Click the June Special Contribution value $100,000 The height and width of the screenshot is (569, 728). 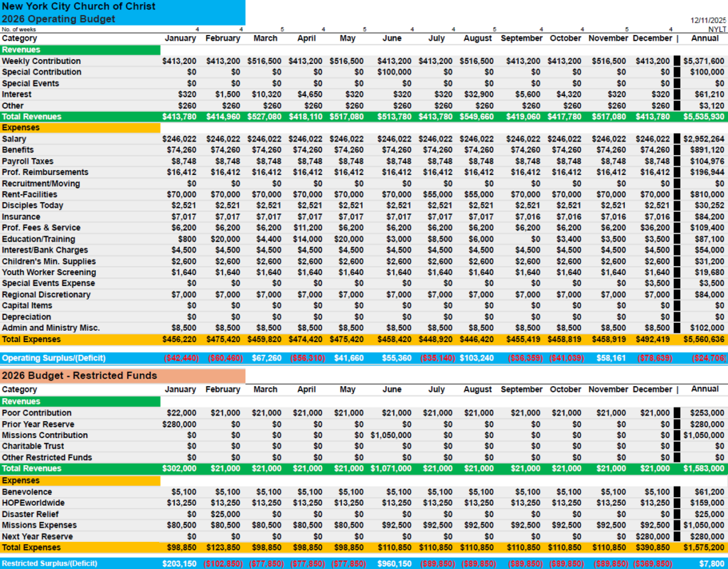394,72
